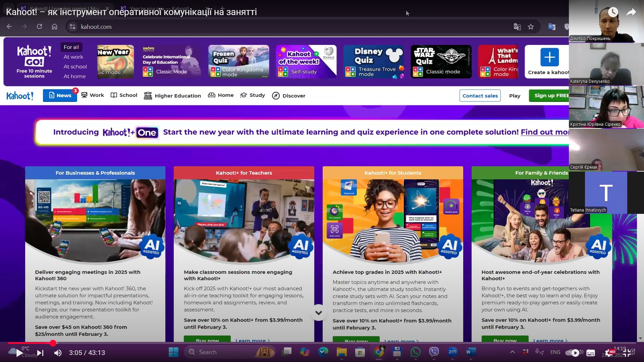Open Microsoft Store from taskbar
Image resolution: width=644 pixels, height=362 pixels.
[x=360, y=352]
